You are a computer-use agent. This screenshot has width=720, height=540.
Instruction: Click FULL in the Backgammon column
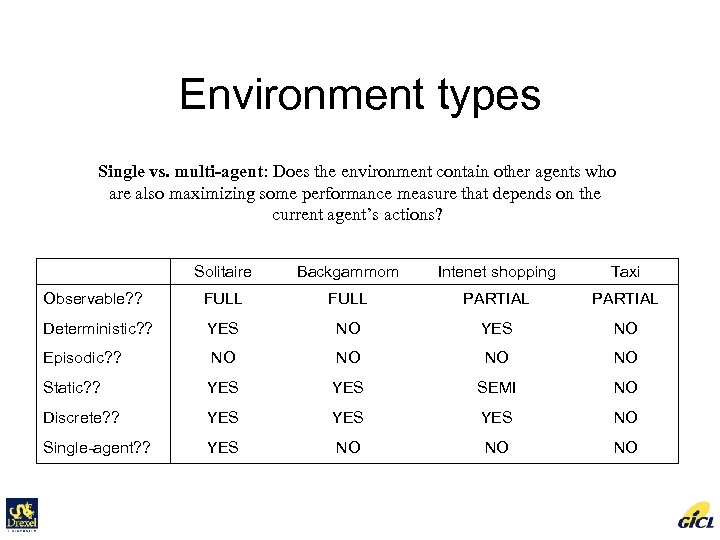pyautogui.click(x=348, y=298)
